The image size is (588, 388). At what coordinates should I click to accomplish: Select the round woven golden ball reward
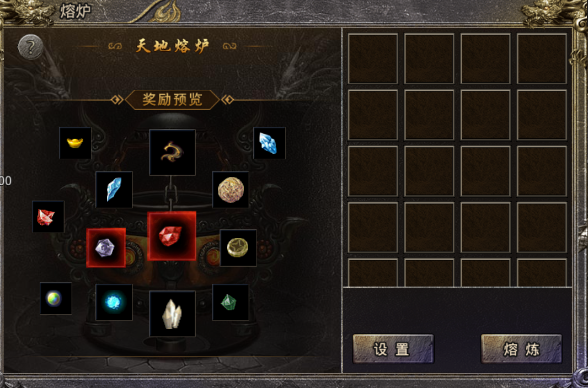coord(230,190)
